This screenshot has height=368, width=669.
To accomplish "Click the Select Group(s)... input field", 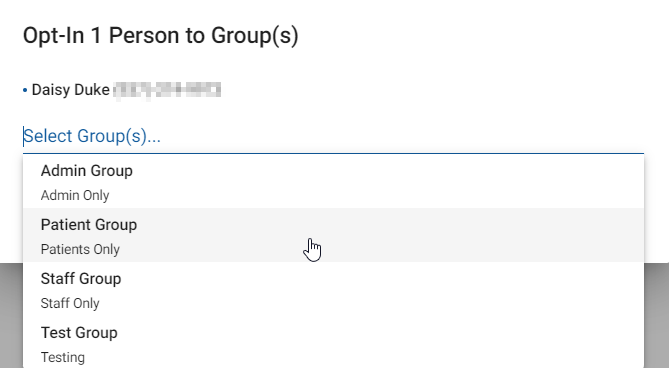I will coord(333,136).
